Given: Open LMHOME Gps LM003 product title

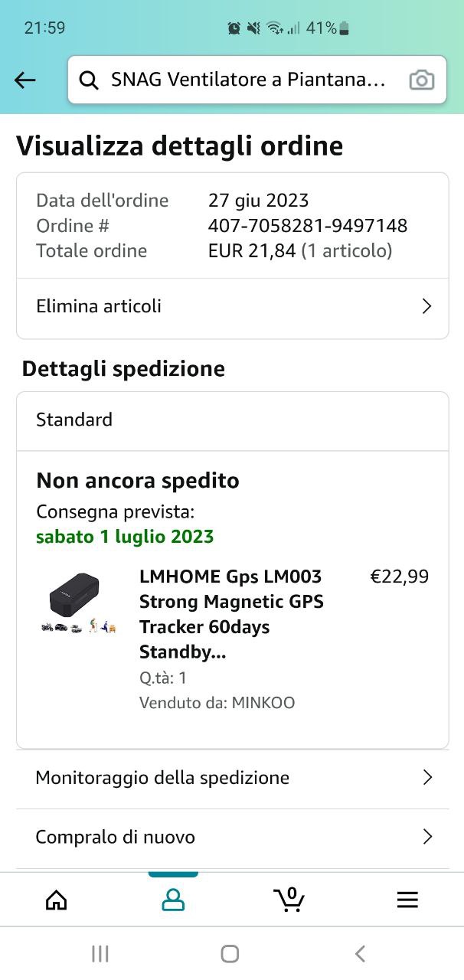Looking at the screenshot, I should pyautogui.click(x=231, y=614).
